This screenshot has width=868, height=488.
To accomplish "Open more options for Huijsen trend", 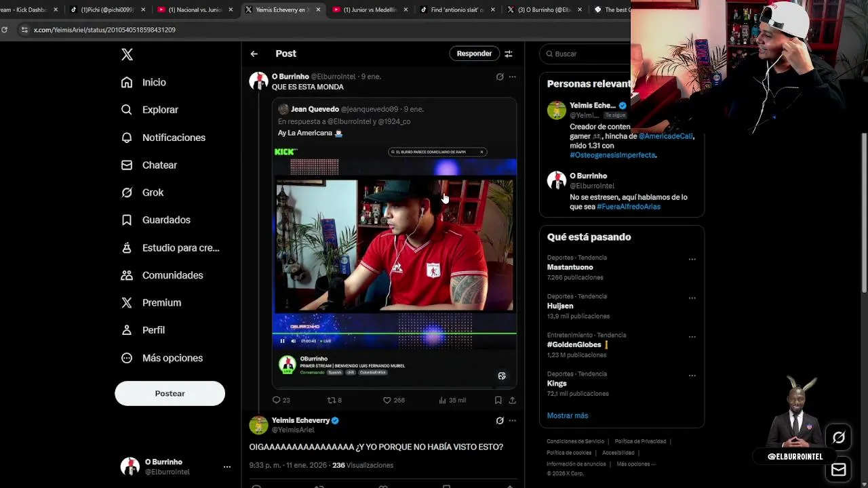I will coord(692,298).
